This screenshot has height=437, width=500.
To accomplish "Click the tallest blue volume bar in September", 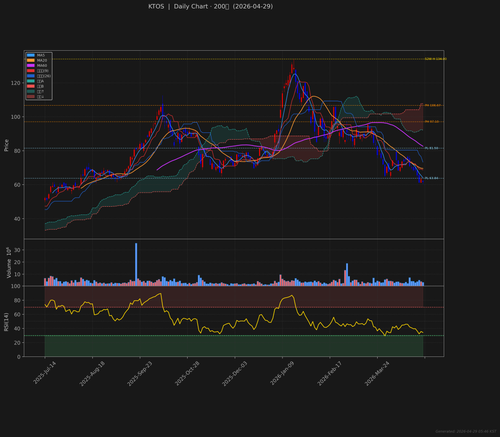I will click(136, 264).
